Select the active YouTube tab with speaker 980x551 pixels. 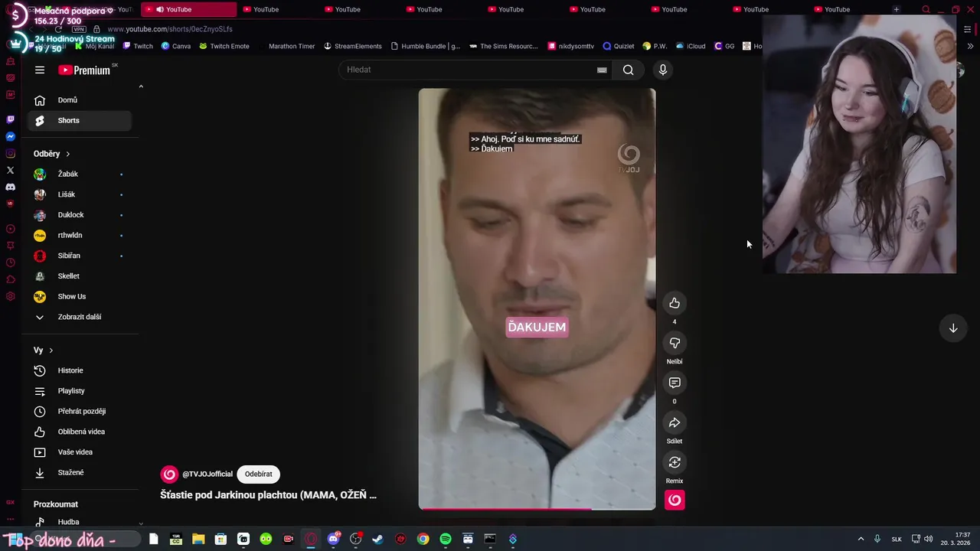188,9
